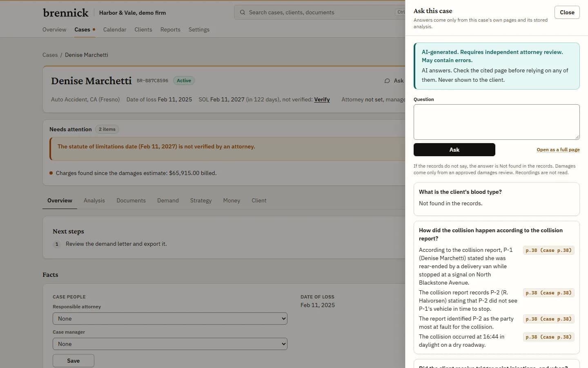Click the black Ask button

[x=454, y=150]
